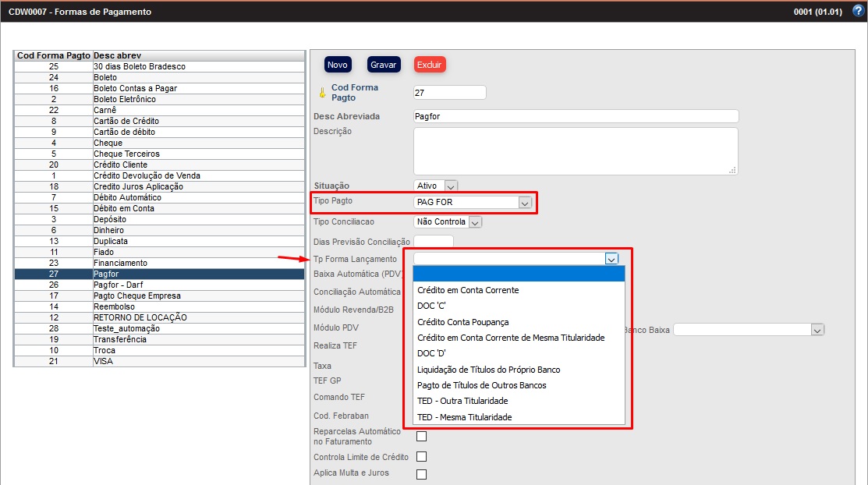The height and width of the screenshot is (485, 868).
Task: Enable Reparcelas Automático no Faturamento checkbox
Action: pyautogui.click(x=421, y=436)
